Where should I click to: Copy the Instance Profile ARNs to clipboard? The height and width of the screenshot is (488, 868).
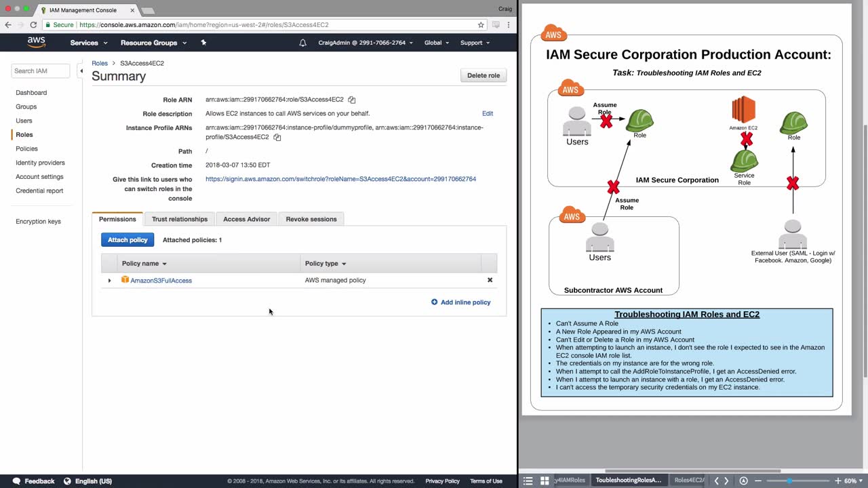click(x=277, y=137)
